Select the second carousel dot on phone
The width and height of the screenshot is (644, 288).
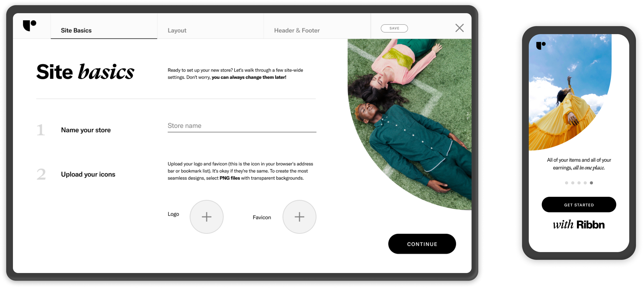573,183
